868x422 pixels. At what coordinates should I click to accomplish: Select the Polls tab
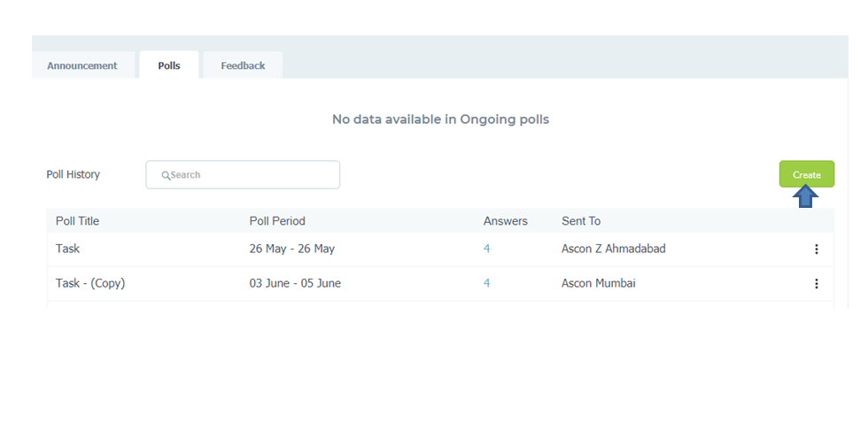coord(169,65)
